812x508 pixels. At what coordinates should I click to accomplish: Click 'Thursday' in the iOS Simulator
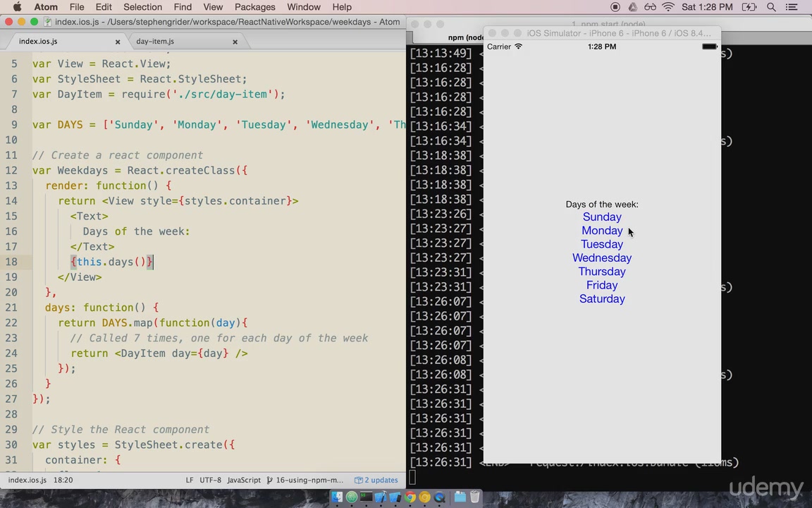[x=602, y=272]
